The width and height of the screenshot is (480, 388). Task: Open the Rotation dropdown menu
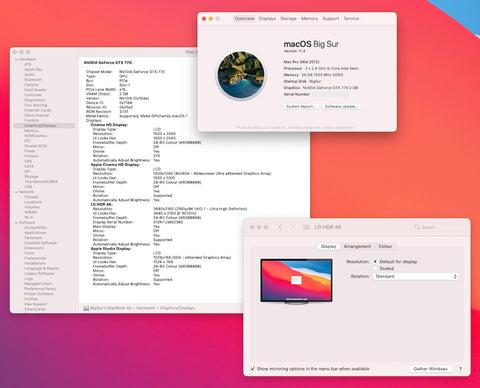(x=415, y=276)
